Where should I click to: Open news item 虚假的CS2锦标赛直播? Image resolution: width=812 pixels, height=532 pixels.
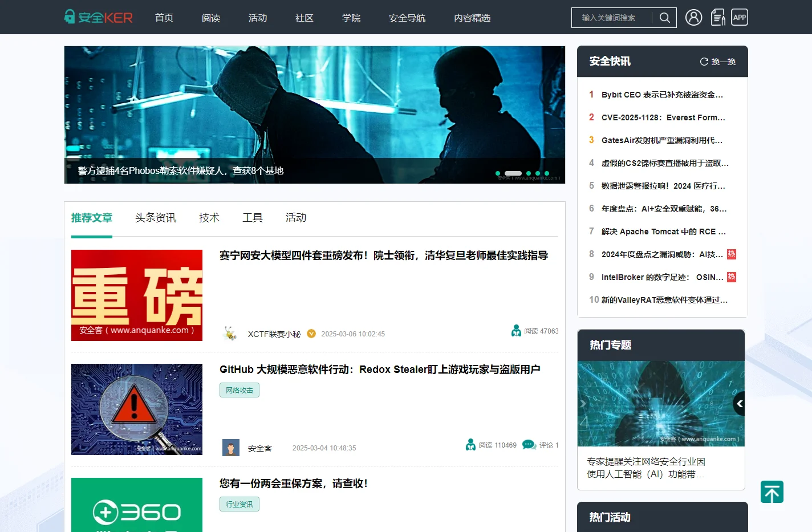(665, 163)
